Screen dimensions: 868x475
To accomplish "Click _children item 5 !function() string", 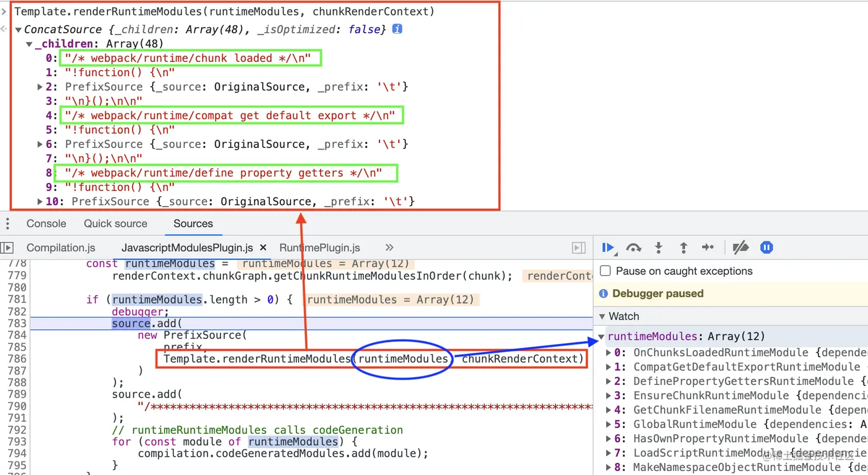I will [x=119, y=130].
